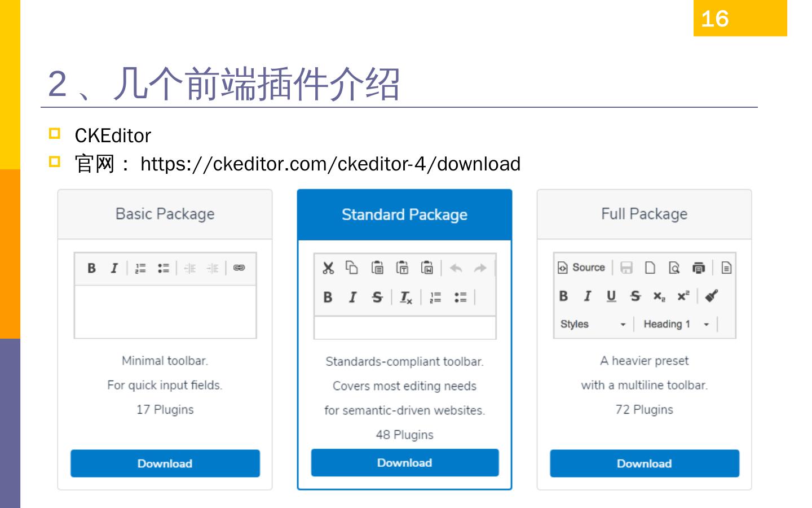The height and width of the screenshot is (508, 812).
Task: Click increase indent in Basic Package toolbar
Action: tap(213, 268)
